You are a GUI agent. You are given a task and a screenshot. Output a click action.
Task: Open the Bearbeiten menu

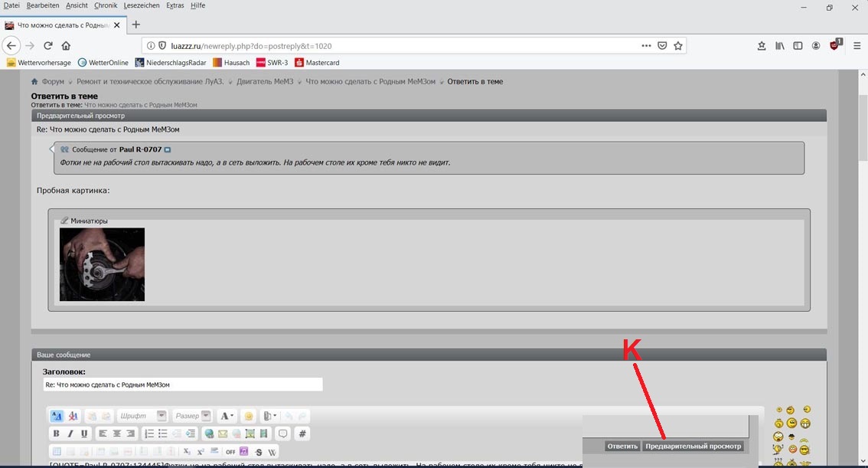[43, 5]
